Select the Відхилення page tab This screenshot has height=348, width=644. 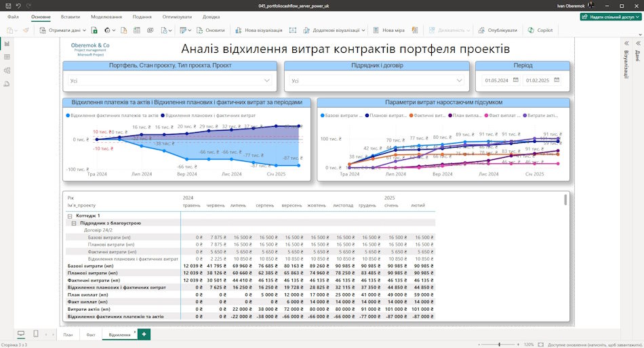tap(119, 335)
